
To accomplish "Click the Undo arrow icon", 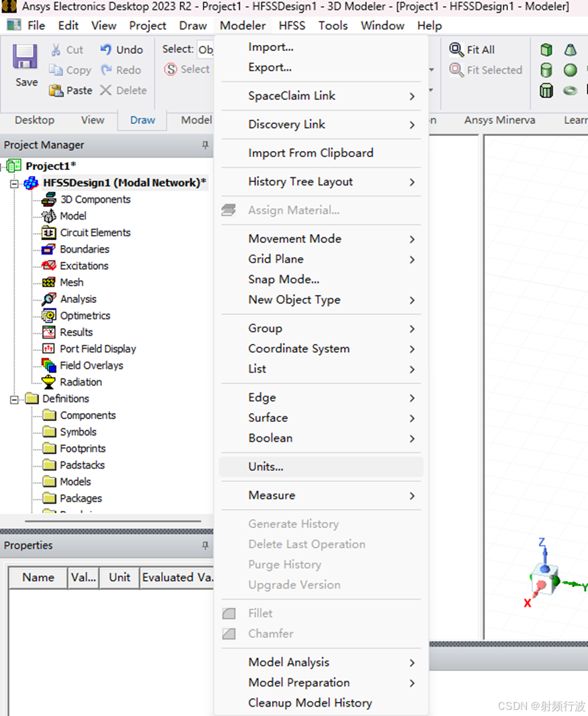I will pyautogui.click(x=106, y=49).
